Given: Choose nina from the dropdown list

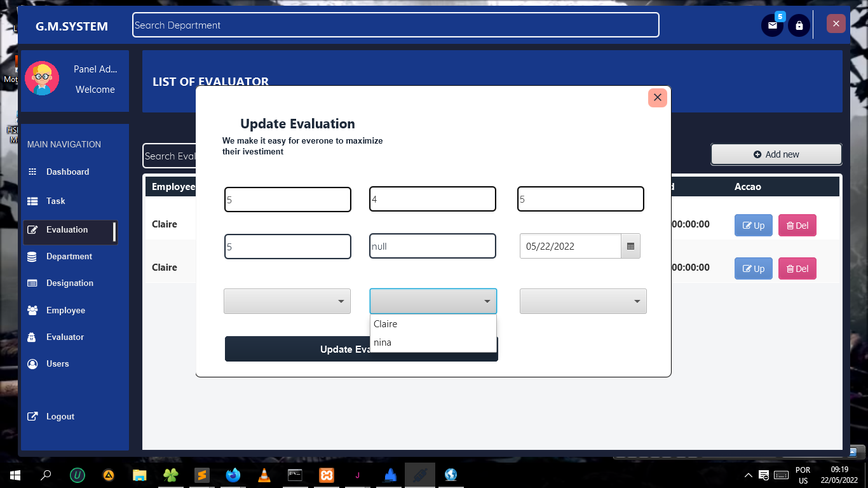Looking at the screenshot, I should pyautogui.click(x=433, y=342).
